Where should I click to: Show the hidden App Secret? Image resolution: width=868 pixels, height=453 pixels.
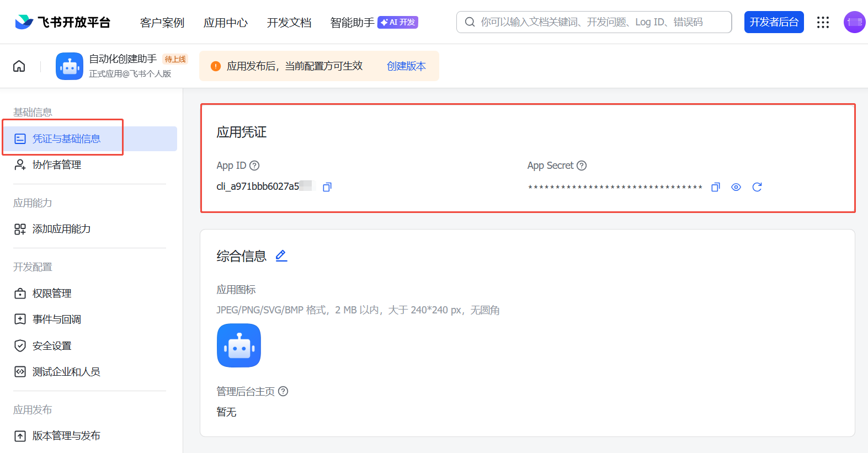coord(736,187)
